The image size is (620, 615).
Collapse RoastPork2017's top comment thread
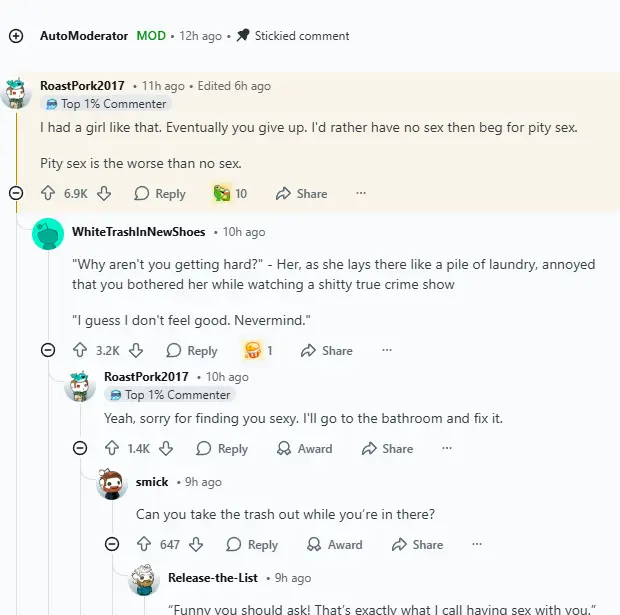pyautogui.click(x=15, y=193)
